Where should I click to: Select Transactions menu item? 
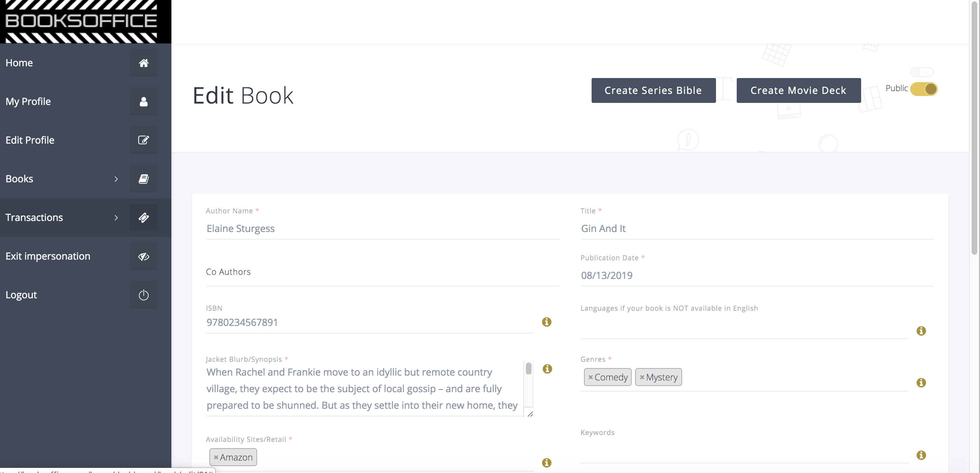click(x=34, y=218)
